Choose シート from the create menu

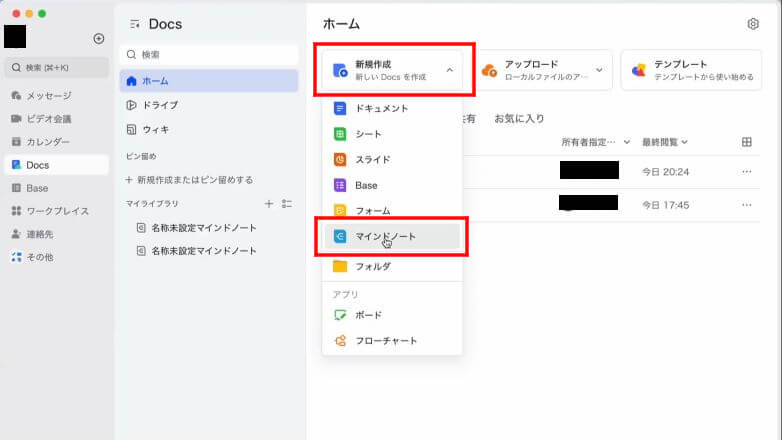click(392, 134)
